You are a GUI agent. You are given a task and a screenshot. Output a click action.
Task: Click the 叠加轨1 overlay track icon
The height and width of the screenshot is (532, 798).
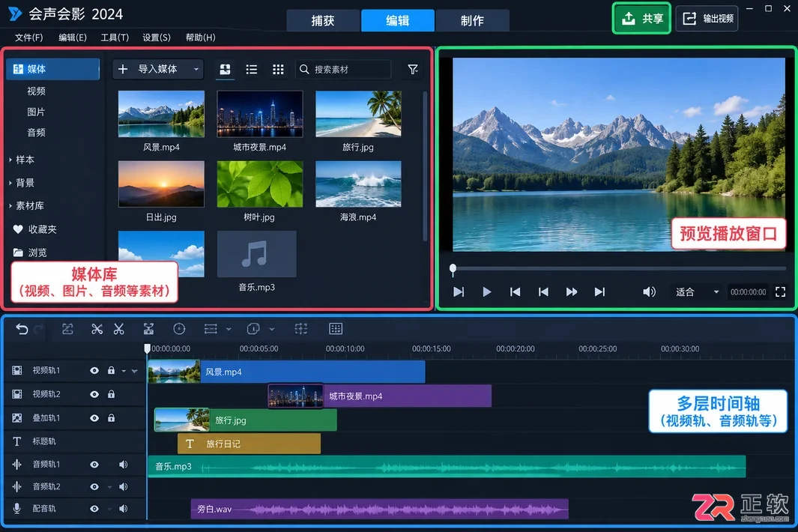16,418
